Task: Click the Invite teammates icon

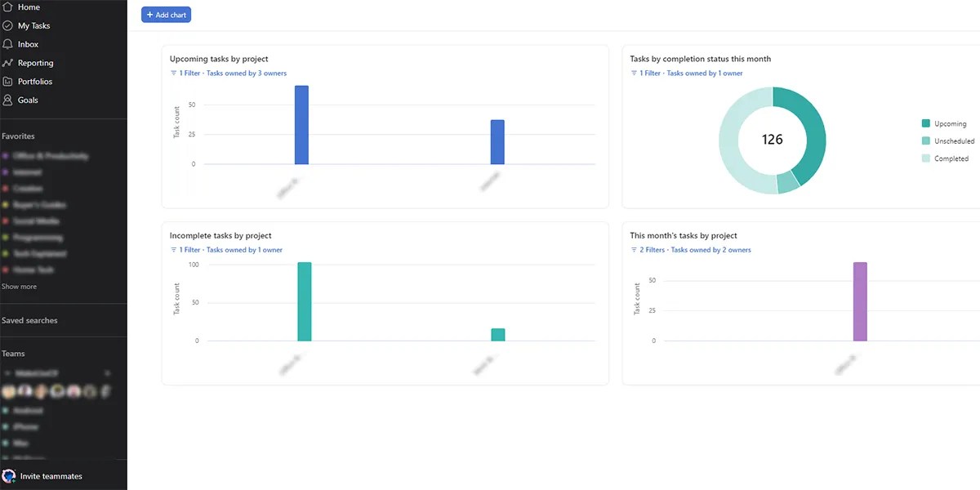Action: (8, 476)
